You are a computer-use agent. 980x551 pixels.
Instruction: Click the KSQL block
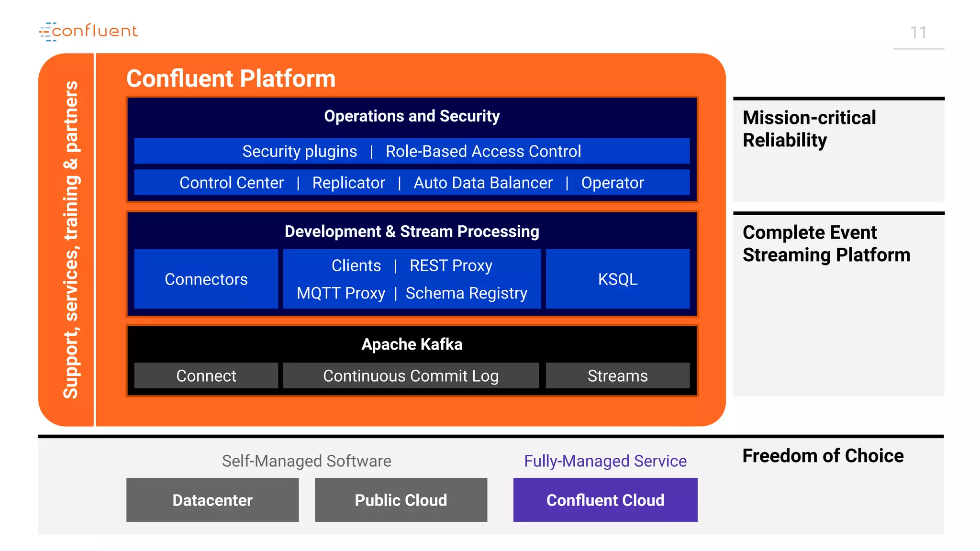click(x=617, y=279)
